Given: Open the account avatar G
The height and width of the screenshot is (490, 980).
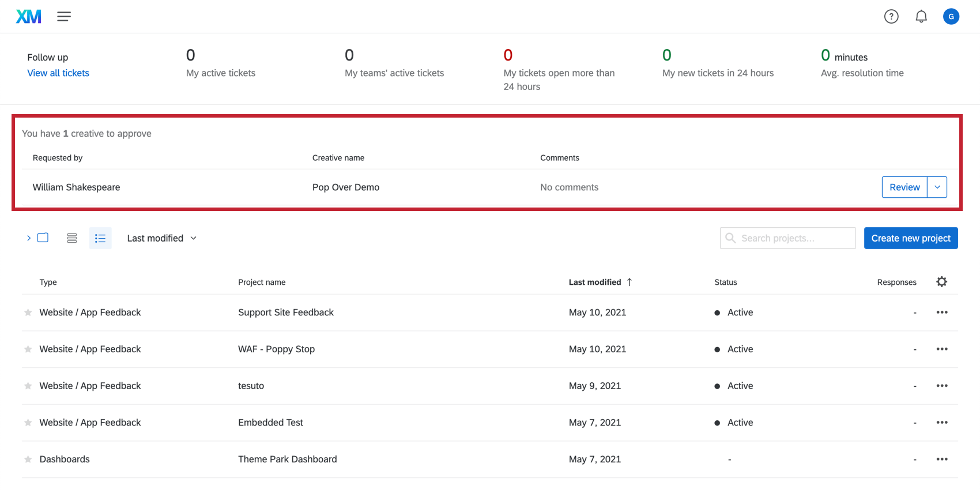Looking at the screenshot, I should pos(951,17).
